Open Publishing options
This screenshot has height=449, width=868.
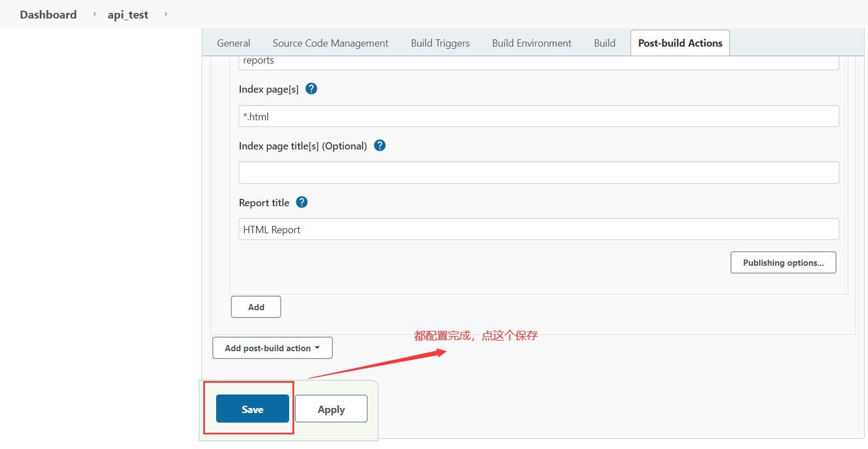point(783,262)
